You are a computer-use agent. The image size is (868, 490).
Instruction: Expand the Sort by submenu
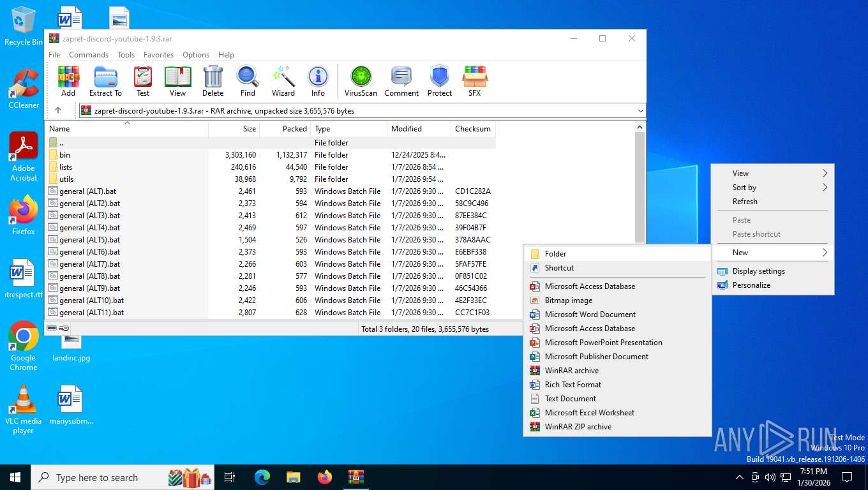pos(773,188)
